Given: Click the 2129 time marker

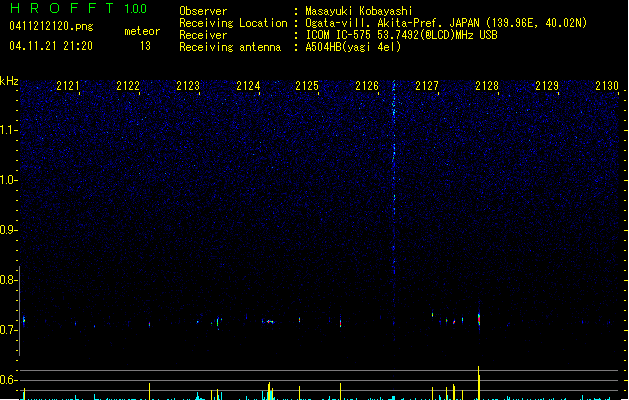Looking at the screenshot, I should point(547,86).
